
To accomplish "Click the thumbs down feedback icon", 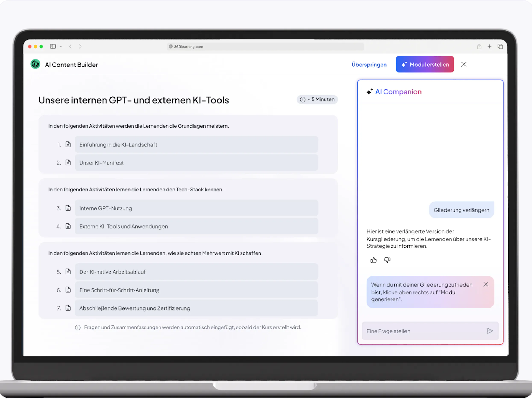I will click(387, 260).
